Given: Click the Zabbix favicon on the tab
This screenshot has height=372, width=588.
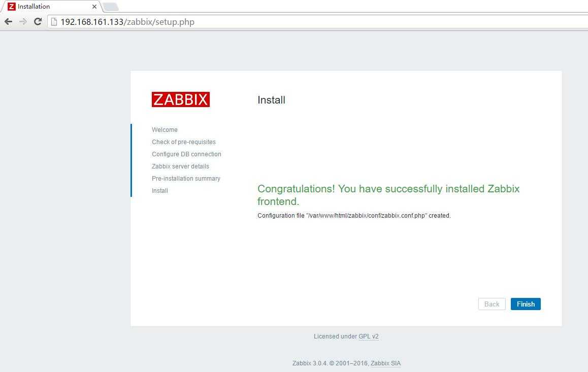Looking at the screenshot, I should coord(12,7).
